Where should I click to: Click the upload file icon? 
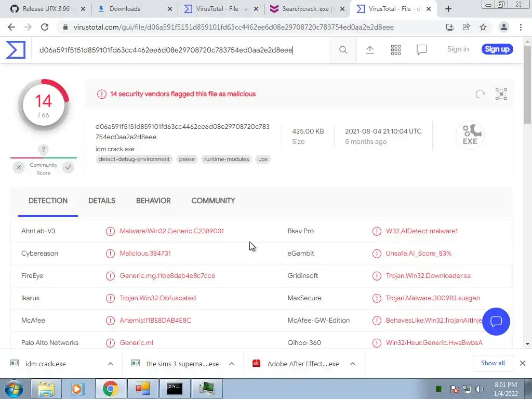tap(370, 50)
